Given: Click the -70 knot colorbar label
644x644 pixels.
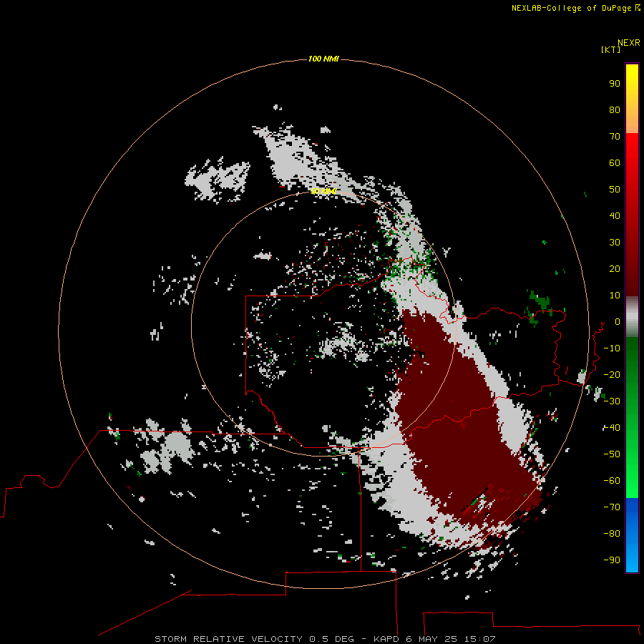Looking at the screenshot, I should 612,507.
